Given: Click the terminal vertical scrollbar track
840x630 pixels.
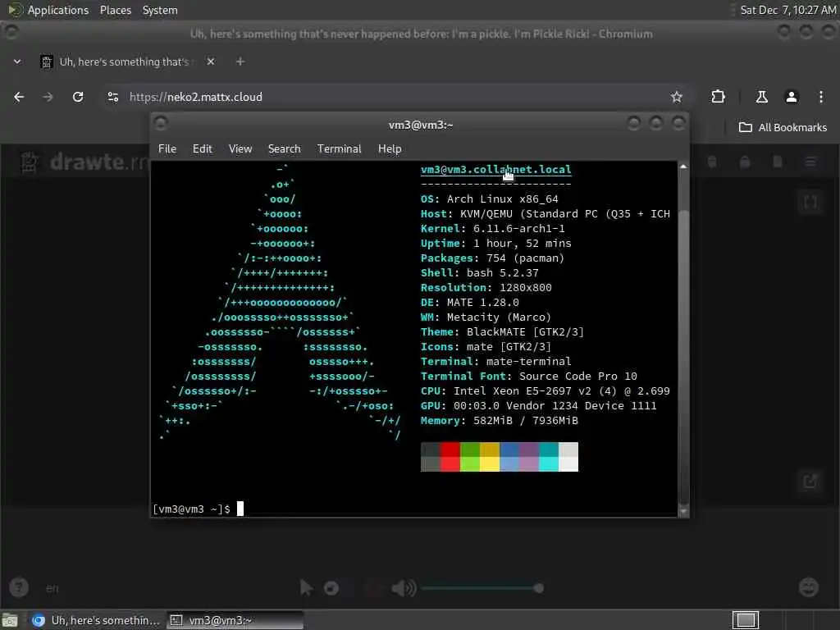Looking at the screenshot, I should pyautogui.click(x=683, y=339).
